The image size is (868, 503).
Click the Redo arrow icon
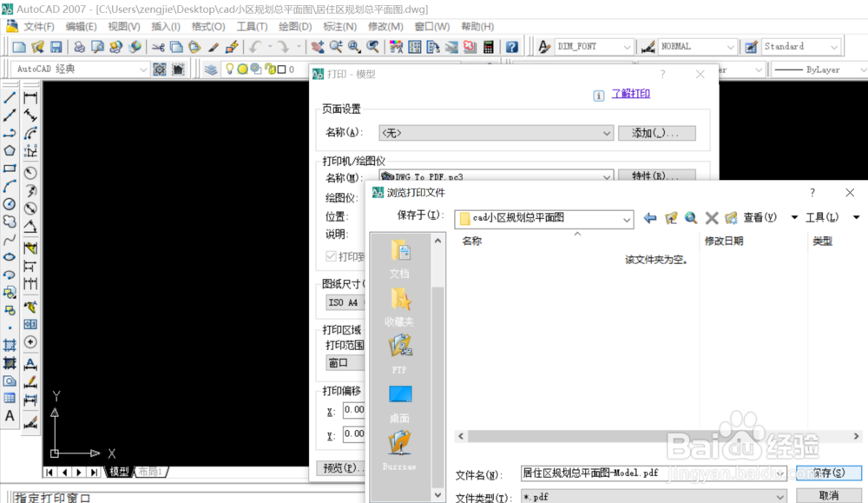coord(284,47)
